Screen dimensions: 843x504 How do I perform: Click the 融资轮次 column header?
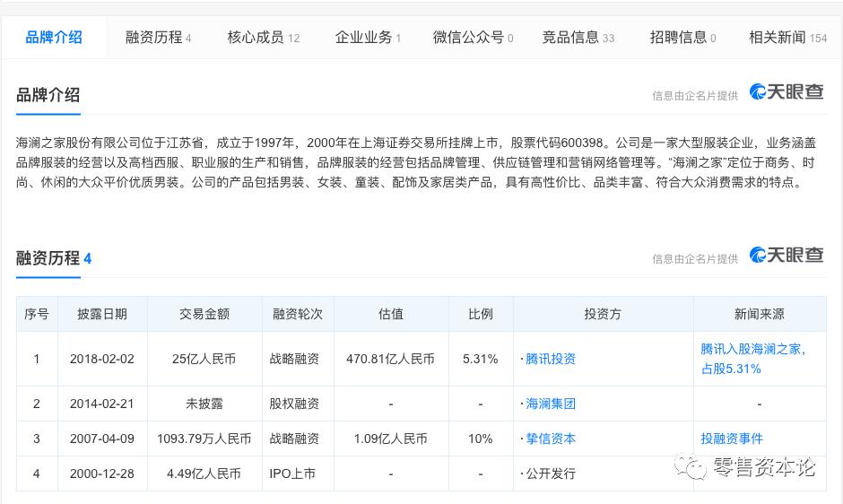click(298, 314)
